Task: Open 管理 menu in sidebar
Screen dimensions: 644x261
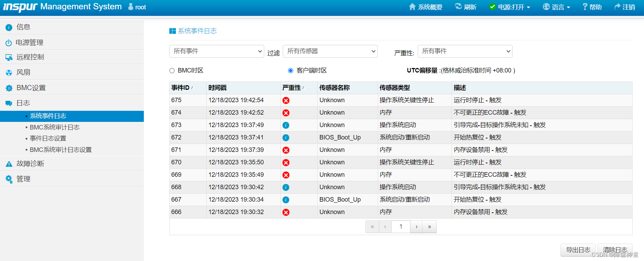Action: [x=72, y=179]
